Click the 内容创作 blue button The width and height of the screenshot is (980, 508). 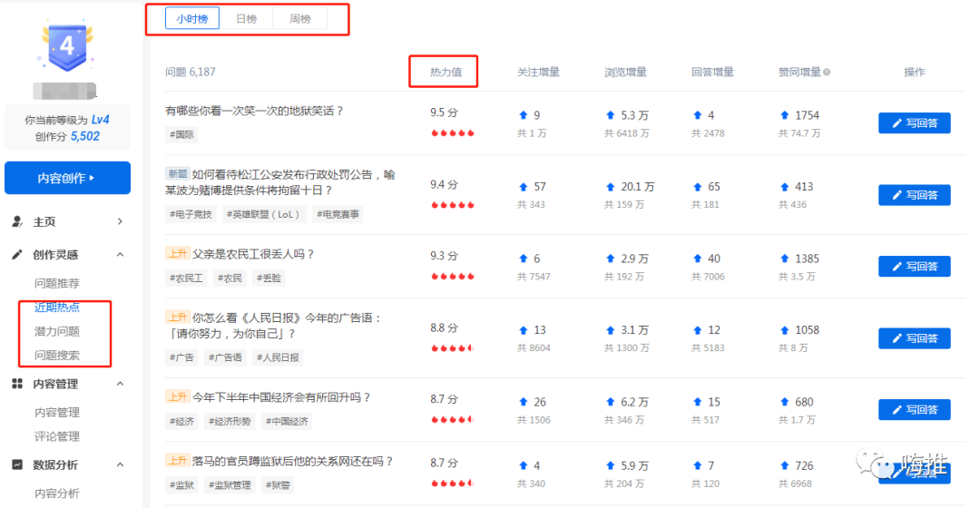tap(67, 178)
